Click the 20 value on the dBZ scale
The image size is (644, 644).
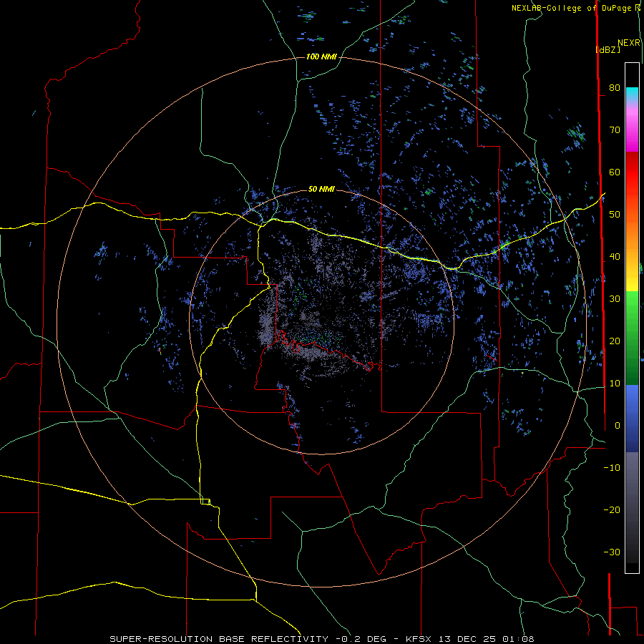[x=615, y=341]
